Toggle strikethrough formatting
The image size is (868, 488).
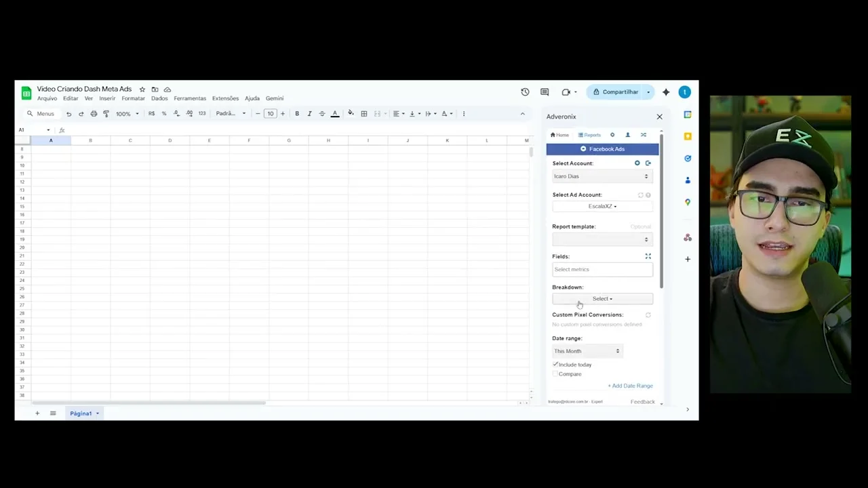322,114
